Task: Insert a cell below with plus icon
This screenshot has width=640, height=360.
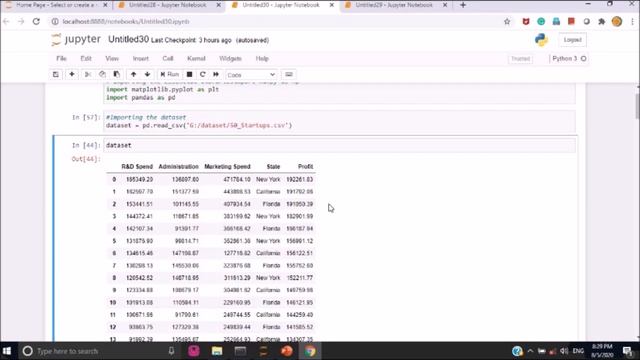Action: (x=72, y=75)
